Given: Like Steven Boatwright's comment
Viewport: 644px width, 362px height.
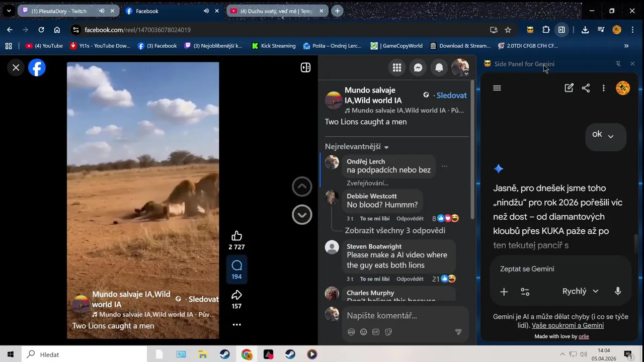Looking at the screenshot, I should 374,279.
